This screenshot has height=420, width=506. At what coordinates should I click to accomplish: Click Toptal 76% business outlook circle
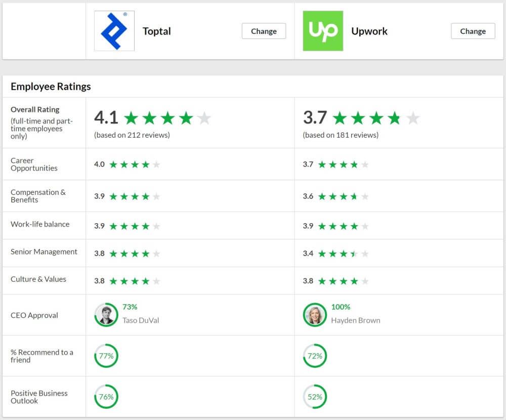pos(106,396)
